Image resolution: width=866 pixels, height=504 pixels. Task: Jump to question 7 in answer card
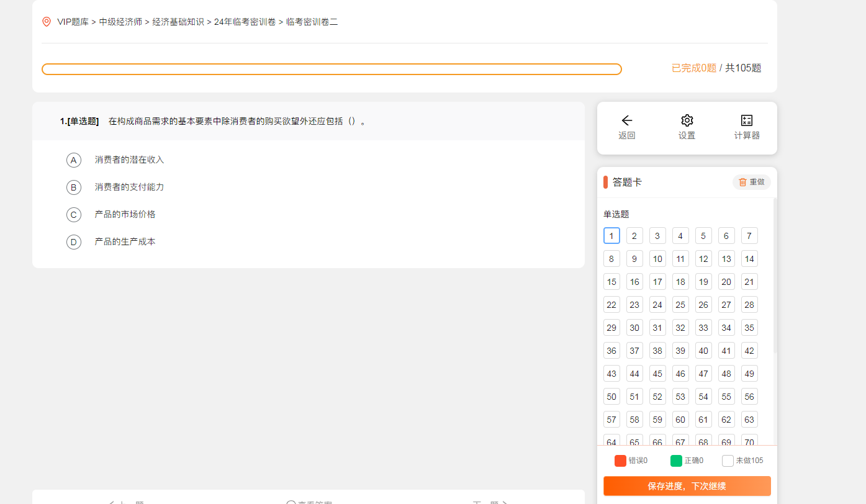[x=749, y=236]
